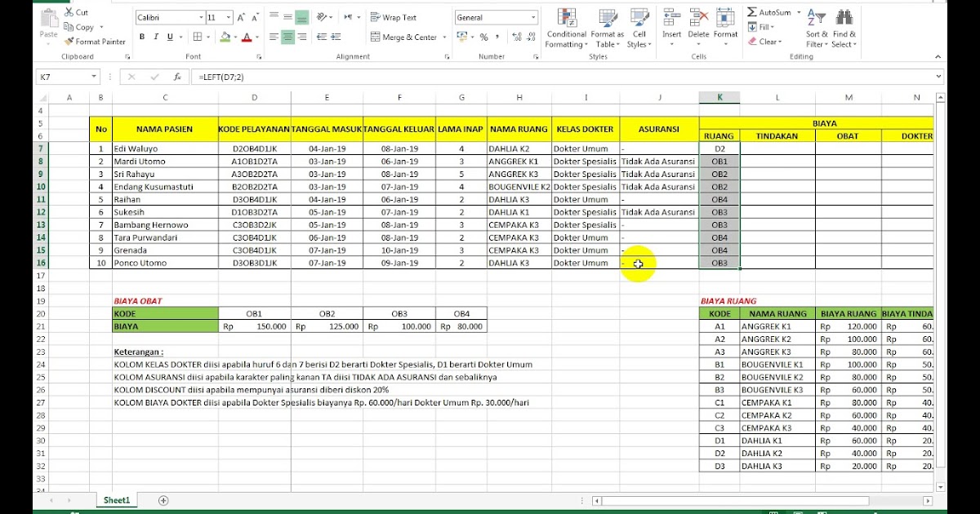Click Wrap Text button
Image resolution: width=980 pixels, height=514 pixels.
pos(394,17)
